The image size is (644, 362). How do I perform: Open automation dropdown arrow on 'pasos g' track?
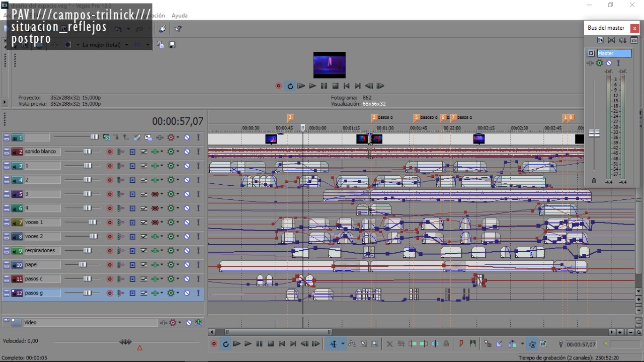tap(178, 293)
